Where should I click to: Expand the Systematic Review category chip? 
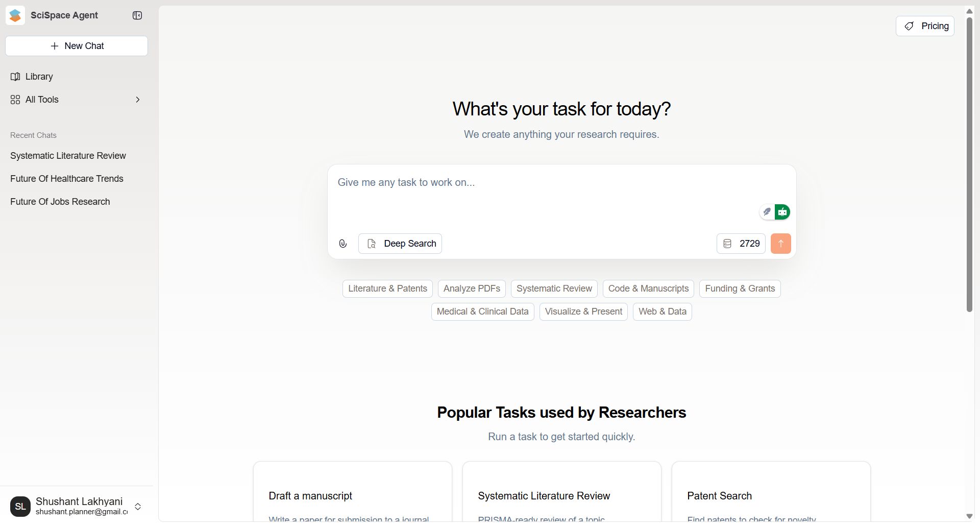click(x=554, y=289)
